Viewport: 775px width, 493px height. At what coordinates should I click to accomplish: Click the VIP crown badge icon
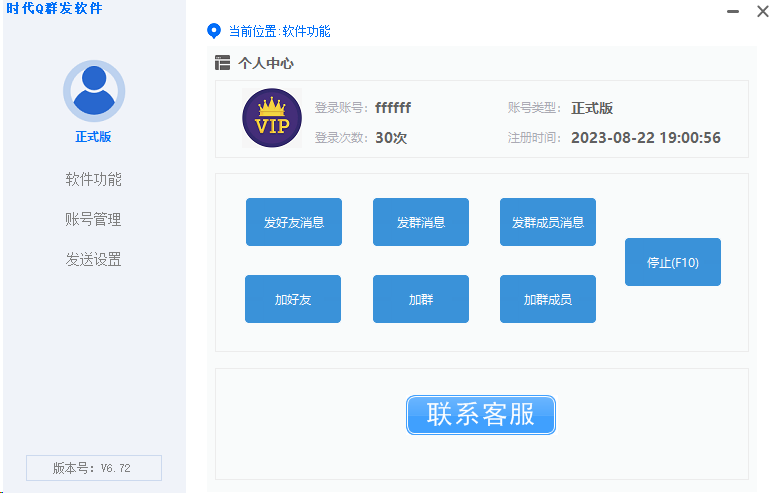point(271,119)
